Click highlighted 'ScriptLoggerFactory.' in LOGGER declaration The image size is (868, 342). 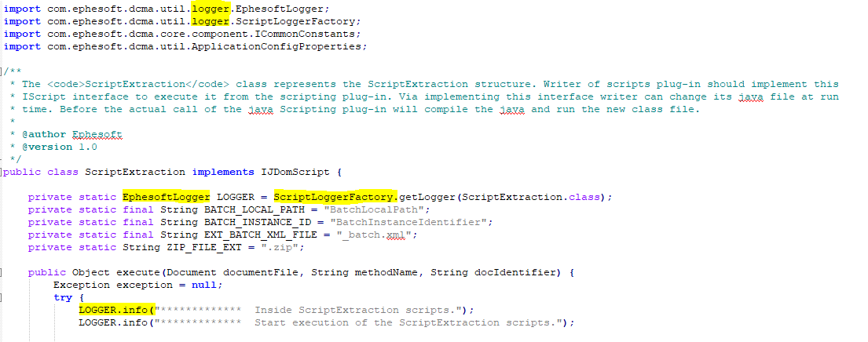pos(336,197)
